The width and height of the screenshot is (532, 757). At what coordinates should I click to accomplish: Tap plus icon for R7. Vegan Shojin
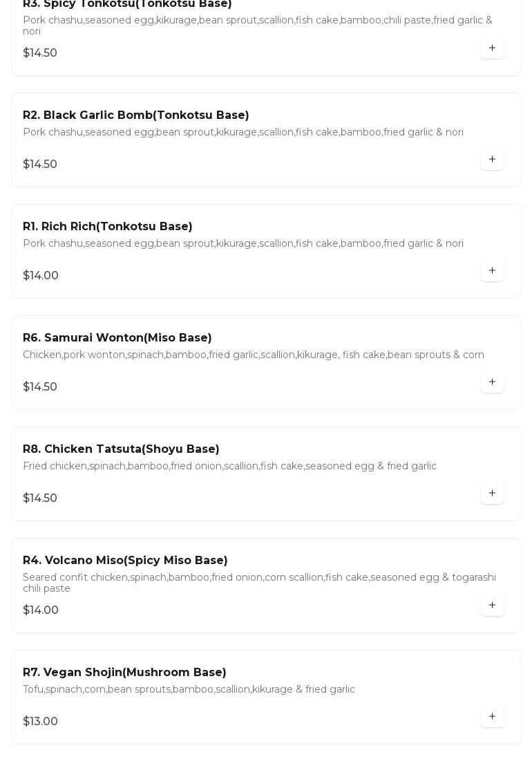pyautogui.click(x=492, y=717)
